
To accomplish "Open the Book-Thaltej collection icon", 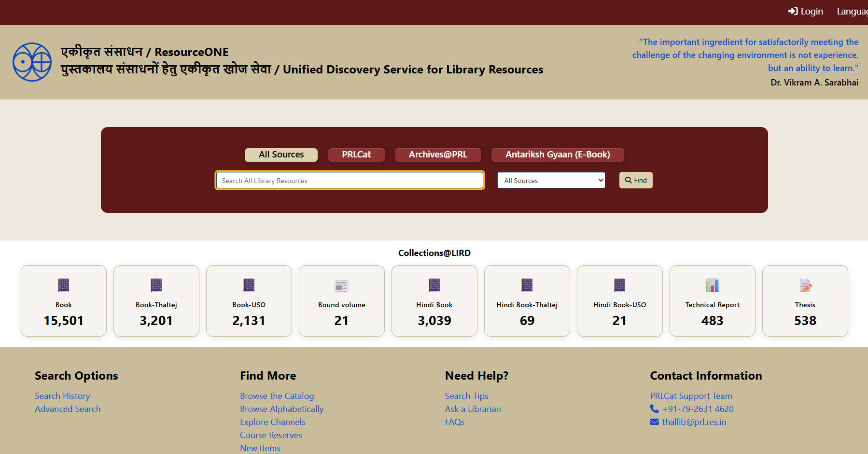I will [156, 285].
